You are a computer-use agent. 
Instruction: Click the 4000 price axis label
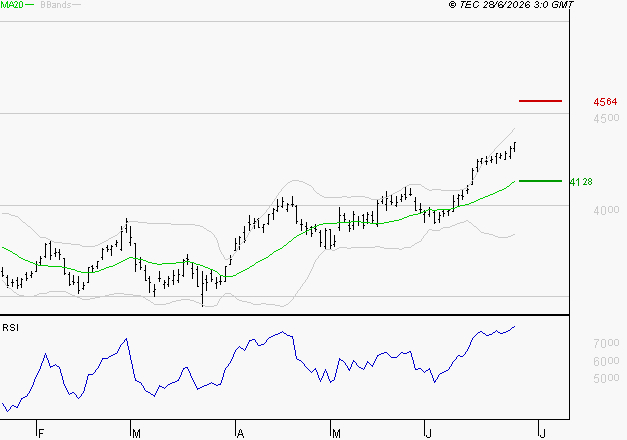point(606,210)
